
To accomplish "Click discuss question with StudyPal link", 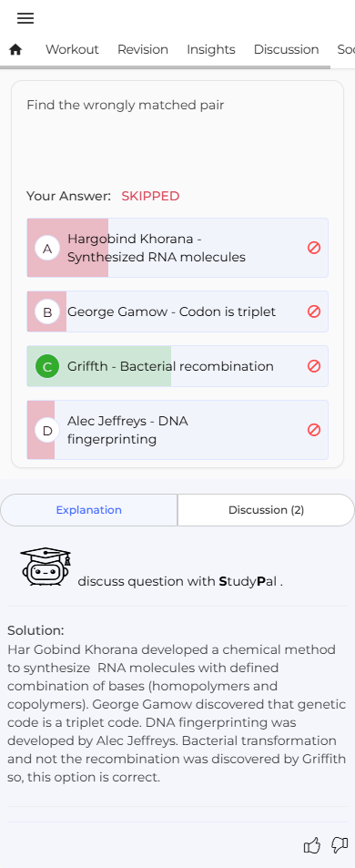I will point(180,581).
